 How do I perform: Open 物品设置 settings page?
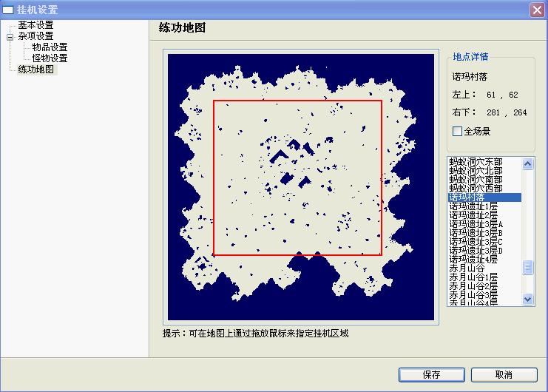coord(50,47)
